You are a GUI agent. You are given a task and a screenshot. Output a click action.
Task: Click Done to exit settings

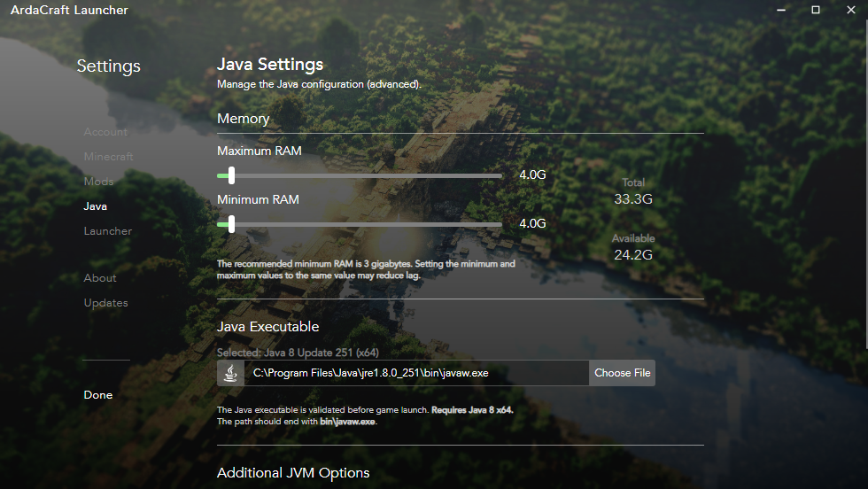98,395
